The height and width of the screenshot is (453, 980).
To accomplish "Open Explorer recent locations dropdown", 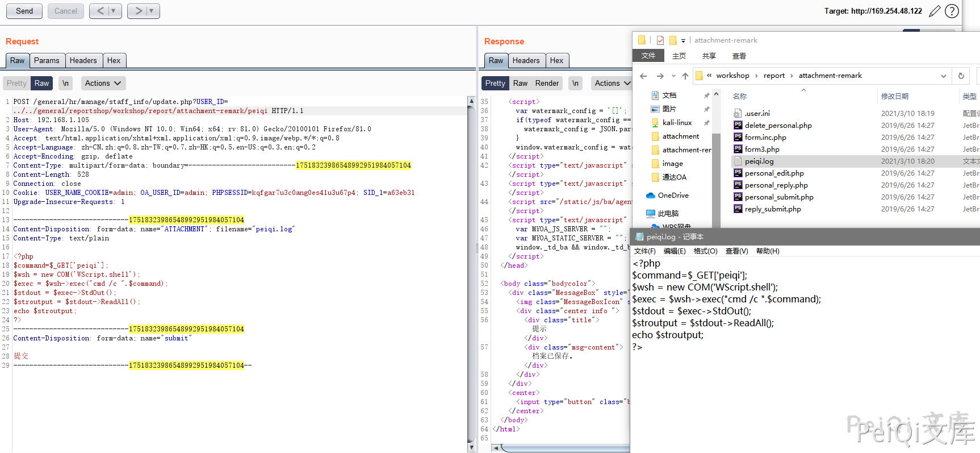I will click(x=673, y=76).
